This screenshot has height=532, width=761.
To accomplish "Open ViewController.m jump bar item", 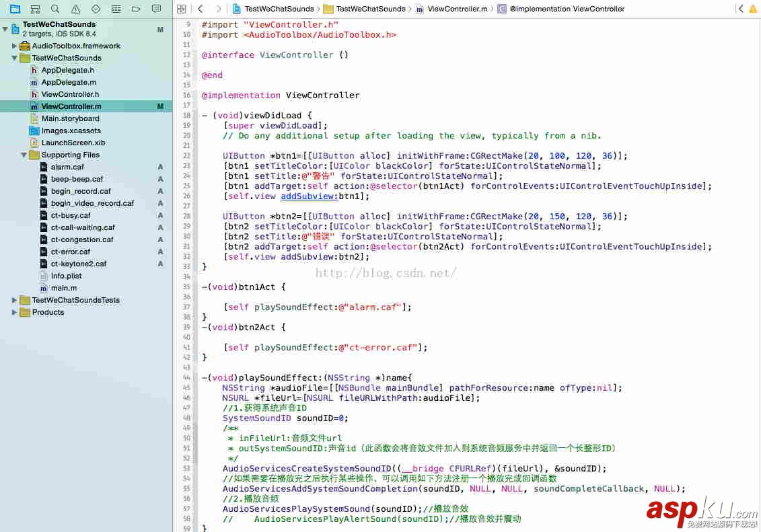I will pos(452,9).
